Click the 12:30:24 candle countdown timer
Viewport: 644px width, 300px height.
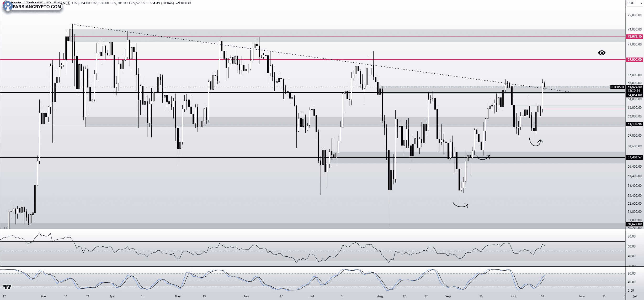pyautogui.click(x=635, y=91)
